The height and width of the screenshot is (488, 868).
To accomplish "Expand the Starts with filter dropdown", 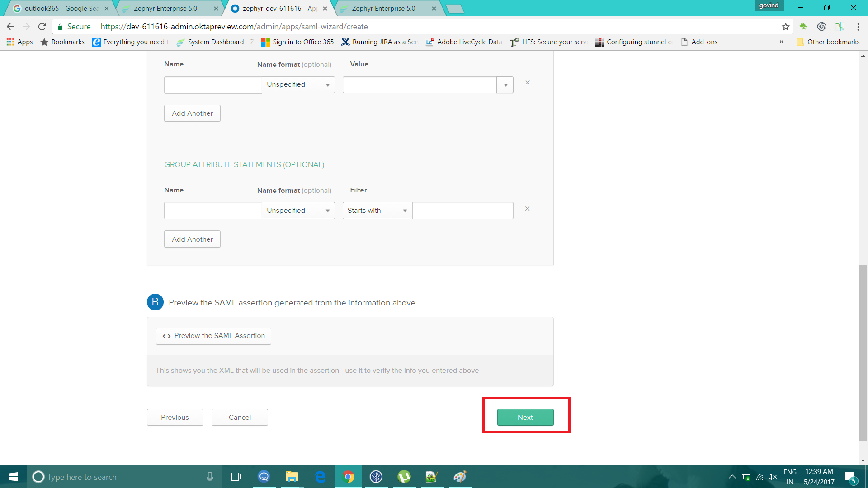I will 377,211.
